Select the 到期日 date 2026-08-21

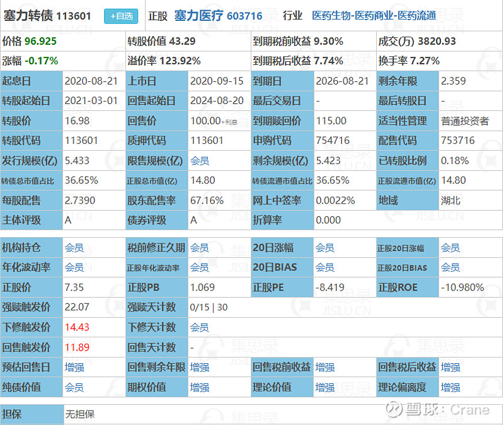342,81
